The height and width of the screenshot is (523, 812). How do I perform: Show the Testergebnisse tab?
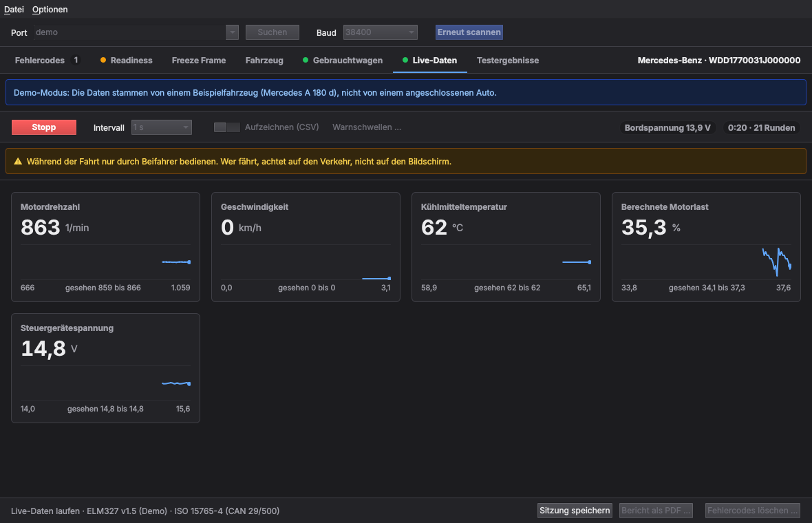coord(508,61)
